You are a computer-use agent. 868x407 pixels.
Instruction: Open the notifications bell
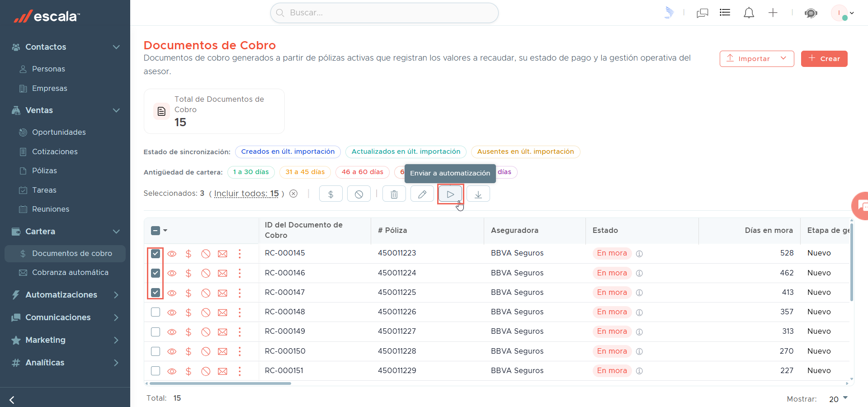pyautogui.click(x=749, y=13)
